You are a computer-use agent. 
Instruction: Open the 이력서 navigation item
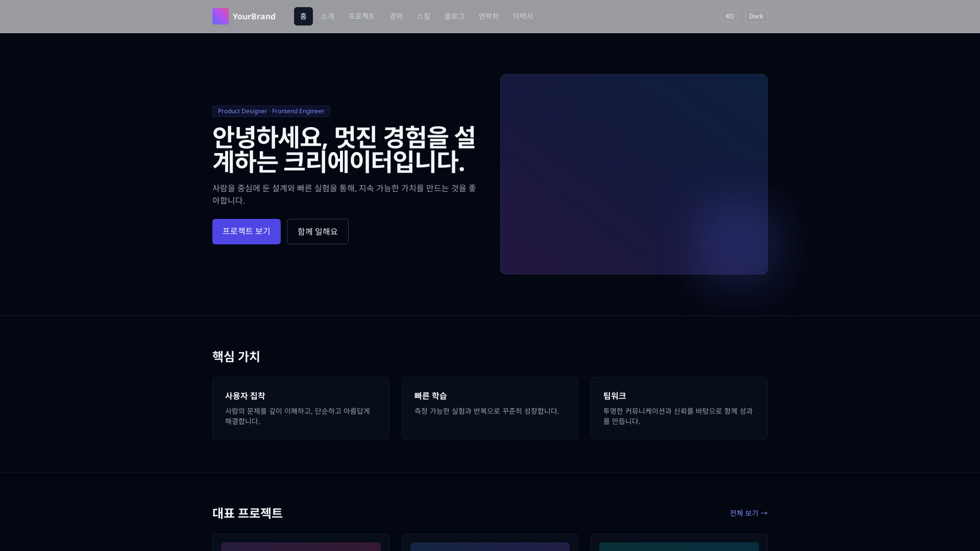pyautogui.click(x=523, y=16)
